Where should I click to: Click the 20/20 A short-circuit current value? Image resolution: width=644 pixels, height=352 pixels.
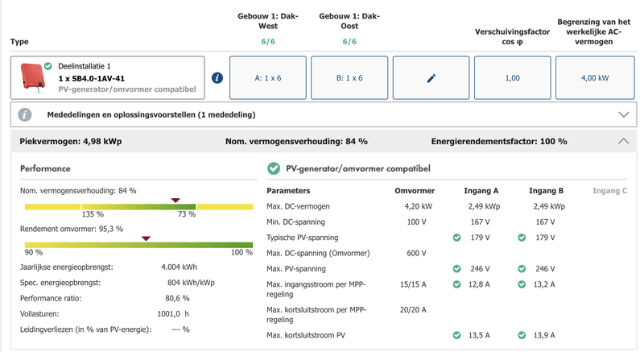(413, 309)
